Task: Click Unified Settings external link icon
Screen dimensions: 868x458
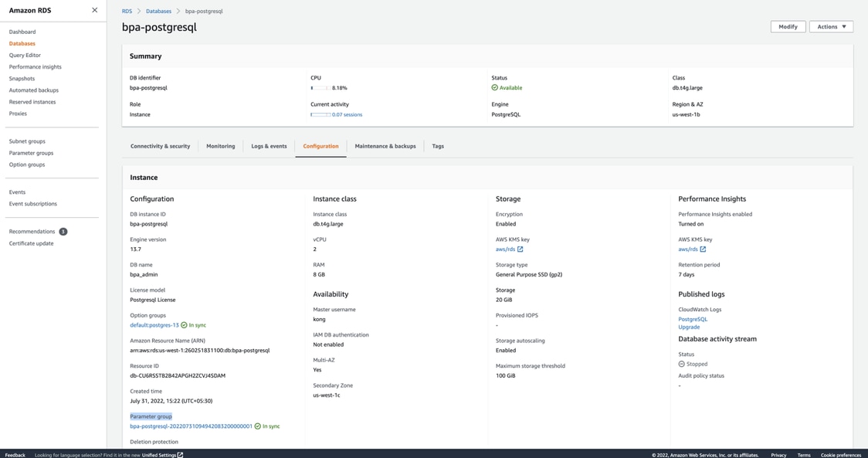Action: (x=180, y=455)
